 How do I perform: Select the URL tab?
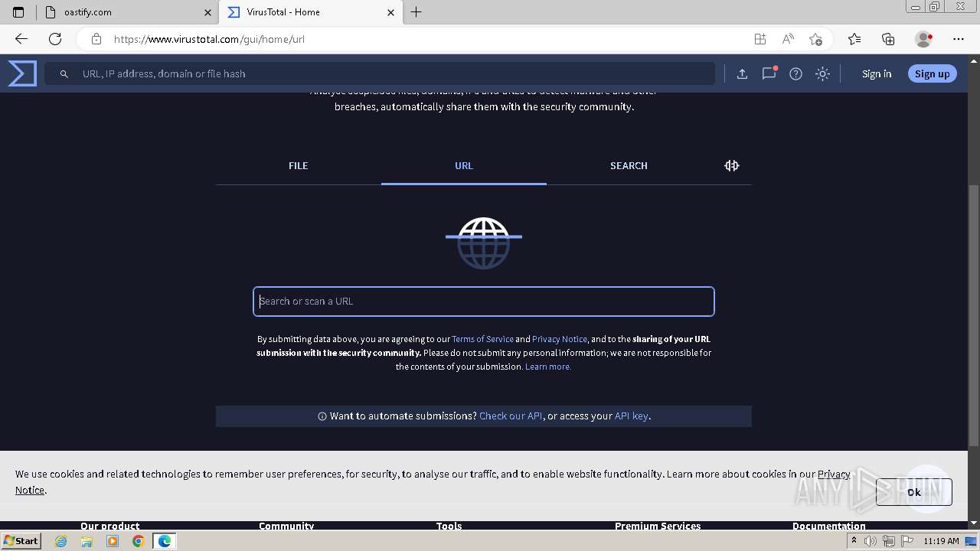coord(464,165)
